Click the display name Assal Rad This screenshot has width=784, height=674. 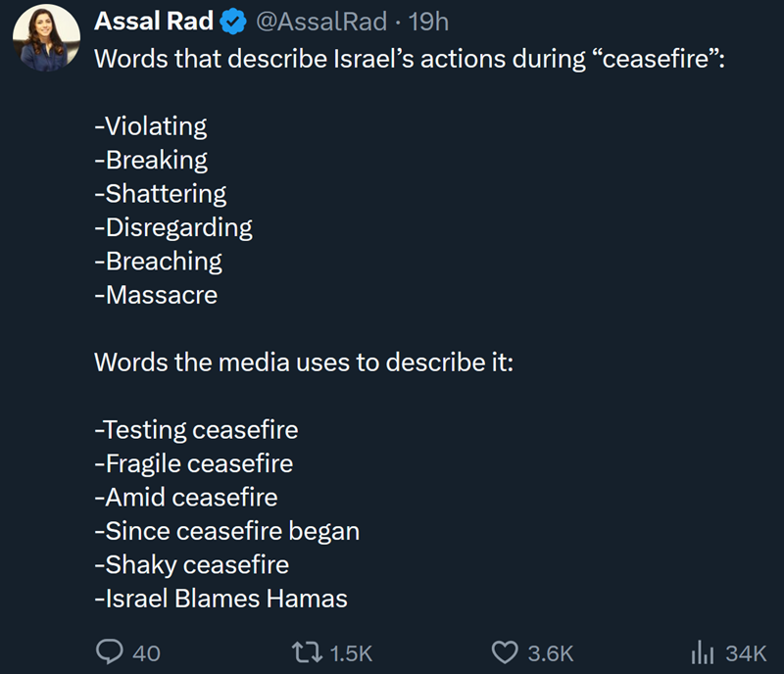pos(154,22)
